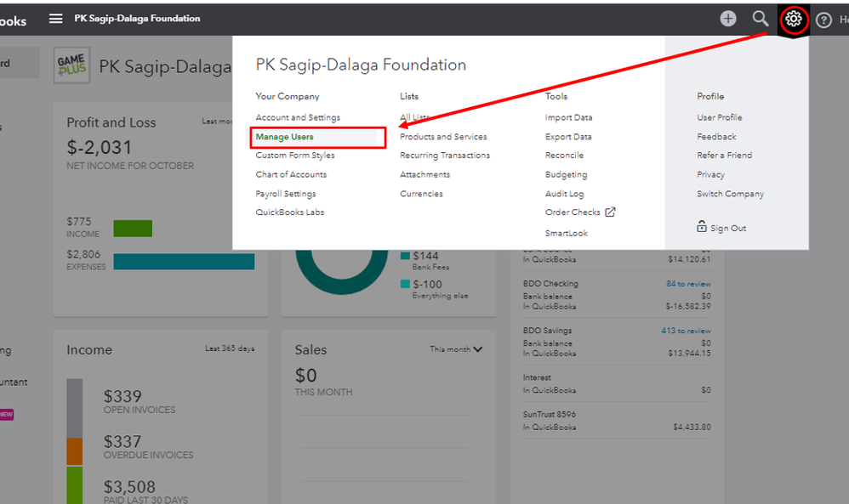
Task: Click the Game Plus logo icon
Action: (x=72, y=66)
